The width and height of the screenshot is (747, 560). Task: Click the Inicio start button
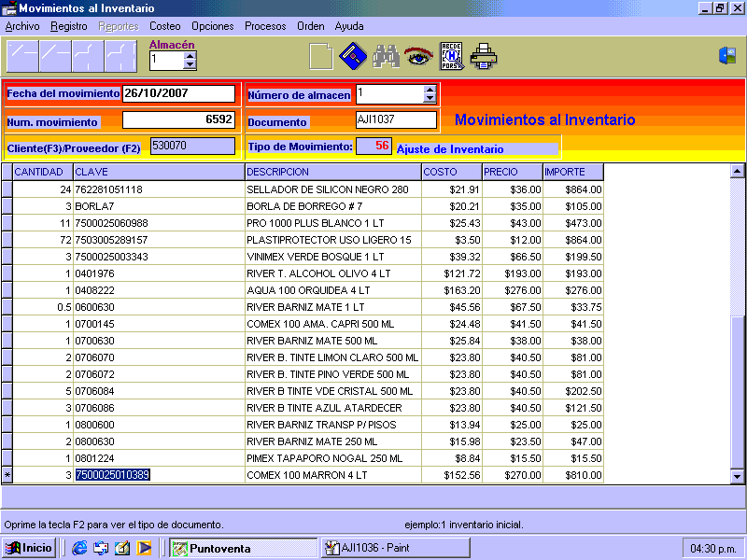[x=29, y=548]
